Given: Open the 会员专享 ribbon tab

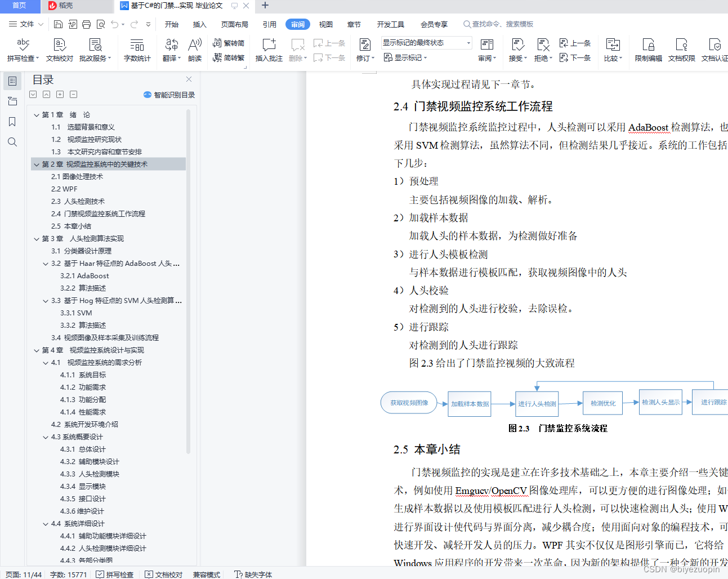Looking at the screenshot, I should [x=434, y=24].
